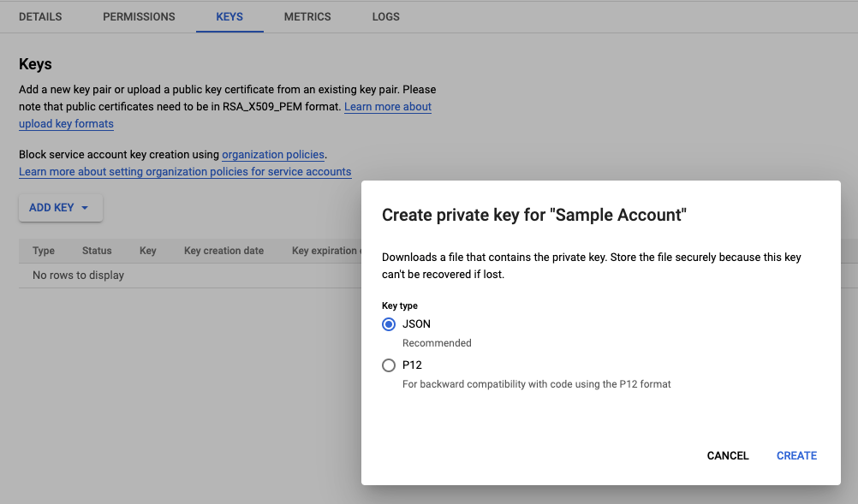Image resolution: width=858 pixels, height=504 pixels.
Task: Click the ADD KEY button label
Action: click(51, 208)
